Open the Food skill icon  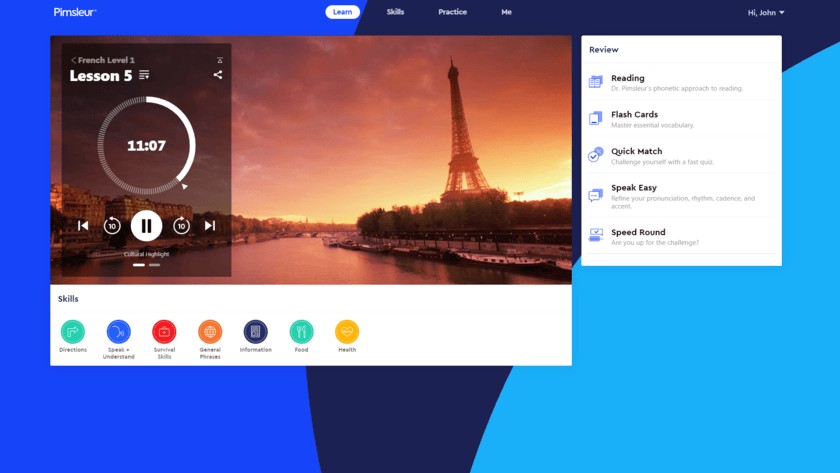point(302,332)
